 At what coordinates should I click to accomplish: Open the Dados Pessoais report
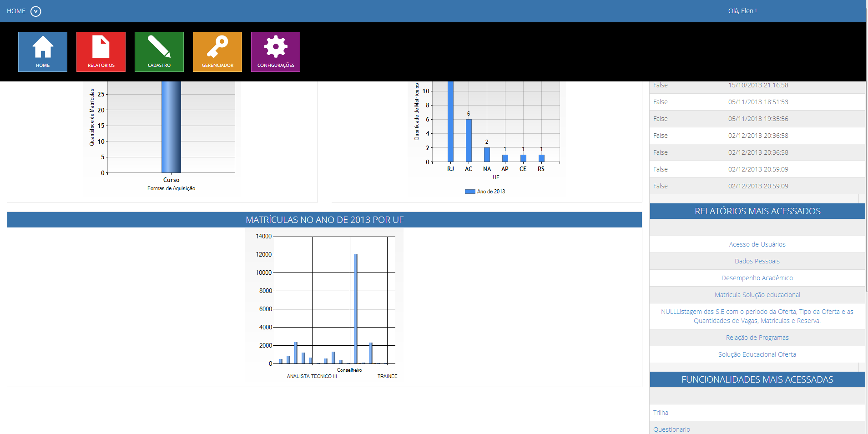click(757, 261)
